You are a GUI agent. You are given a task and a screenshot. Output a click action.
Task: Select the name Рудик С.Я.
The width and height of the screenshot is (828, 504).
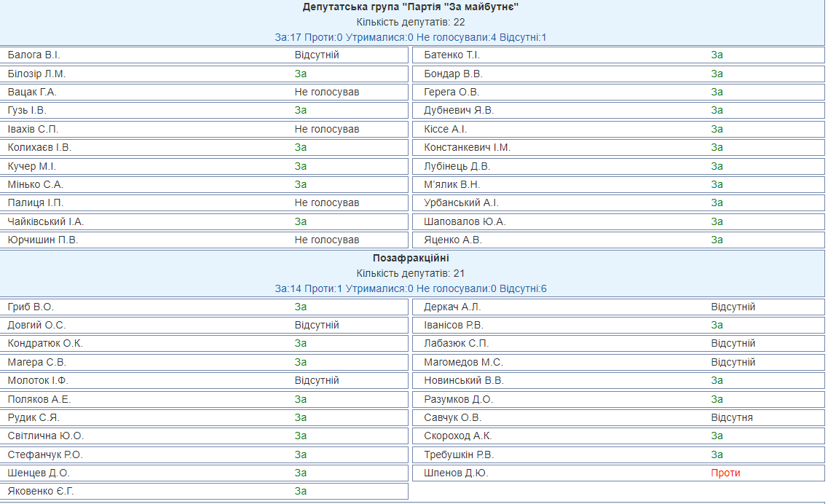click(33, 417)
